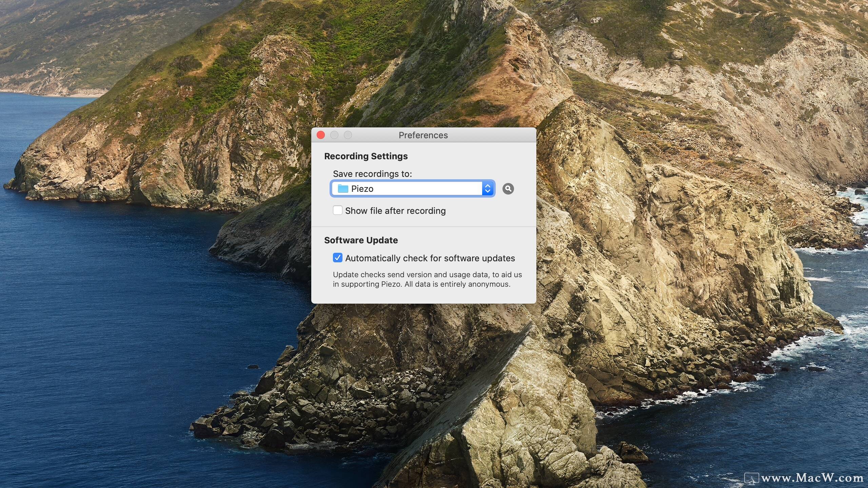The width and height of the screenshot is (868, 488).
Task: Click the update checks anonymous data note
Action: [427, 279]
